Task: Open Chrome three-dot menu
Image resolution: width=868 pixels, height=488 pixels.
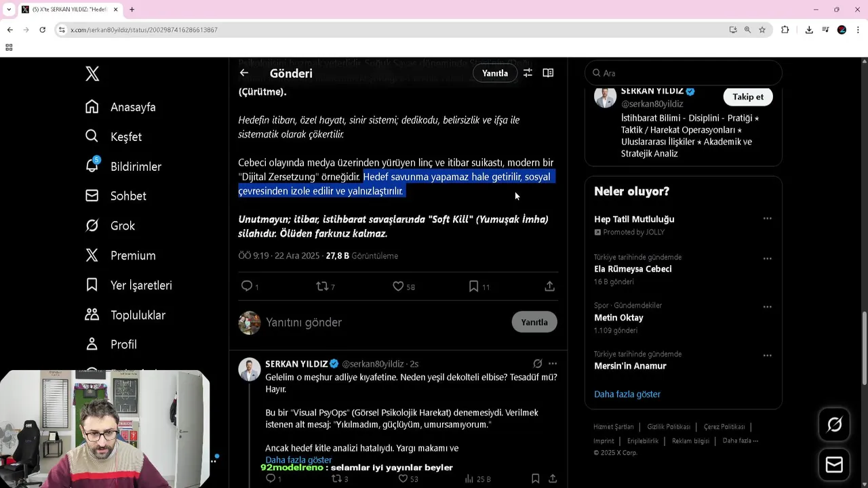Action: click(x=858, y=30)
